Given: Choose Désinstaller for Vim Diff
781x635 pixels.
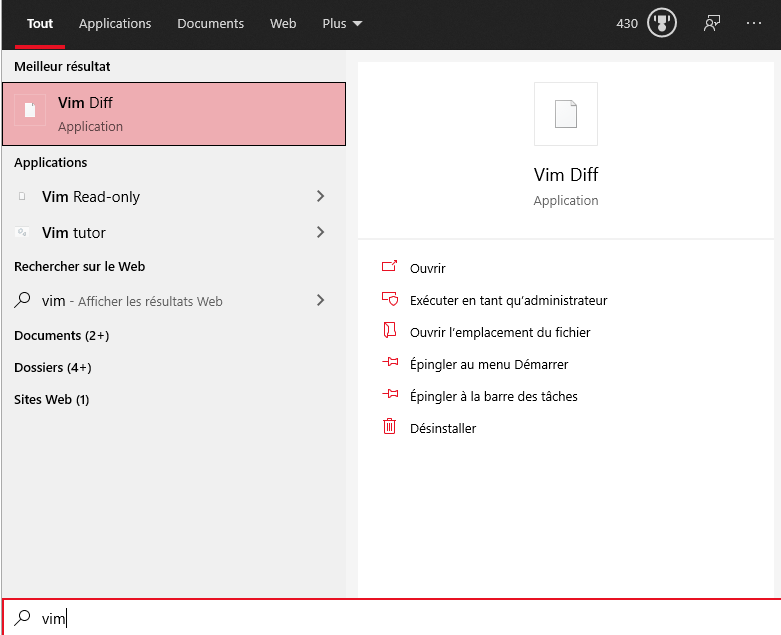Looking at the screenshot, I should click(x=443, y=428).
